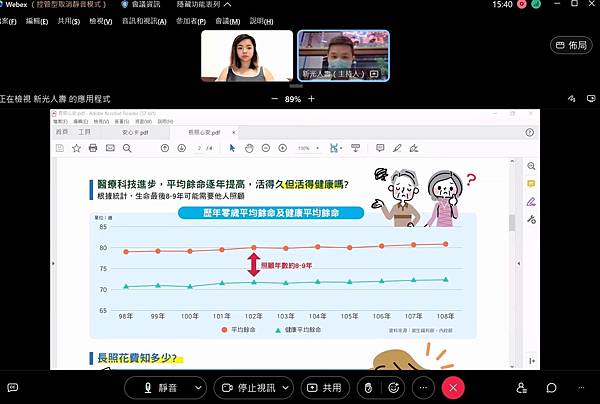Go to previous PDF page arrow

click(x=165, y=148)
